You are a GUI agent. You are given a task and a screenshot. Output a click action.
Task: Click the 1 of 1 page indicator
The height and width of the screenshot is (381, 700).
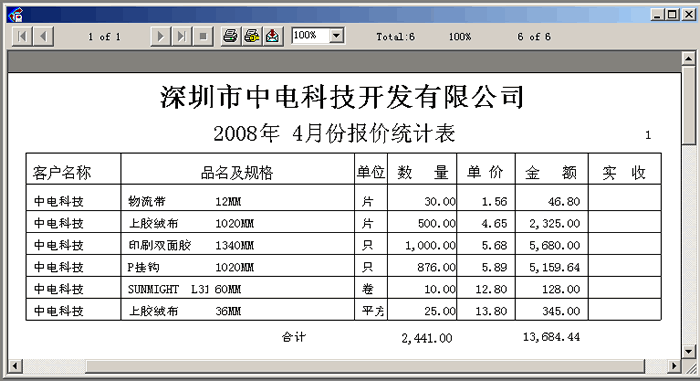(x=104, y=37)
